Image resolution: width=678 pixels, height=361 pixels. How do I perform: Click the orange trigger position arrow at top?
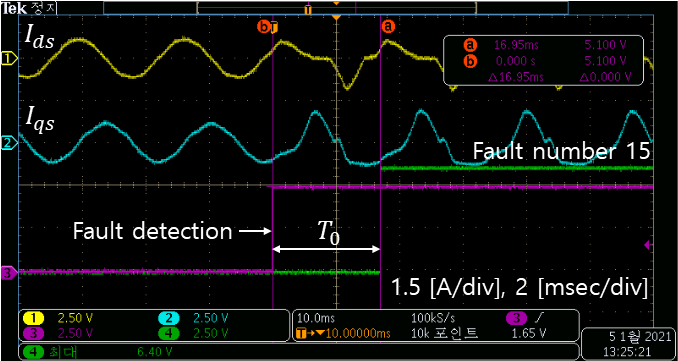click(336, 18)
